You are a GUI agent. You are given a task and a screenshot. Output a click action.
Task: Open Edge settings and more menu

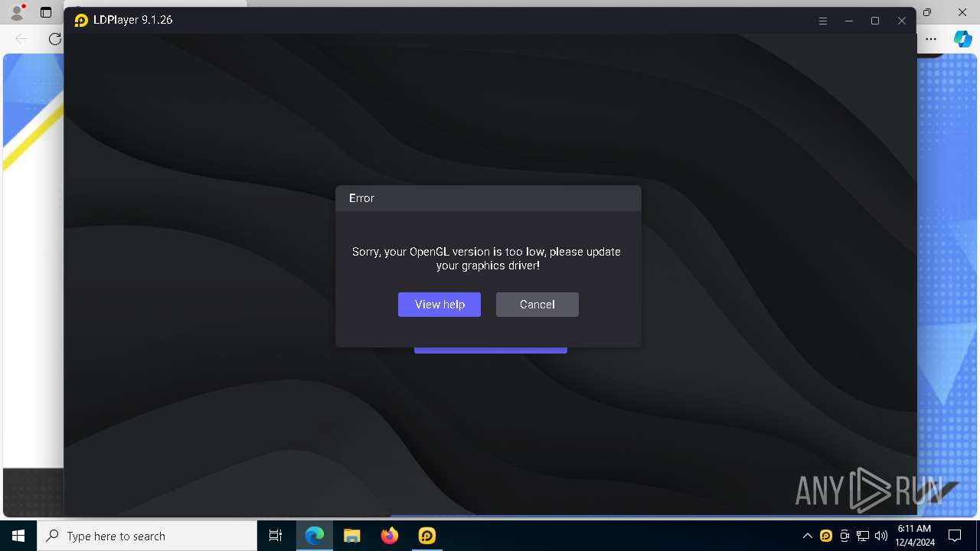coord(931,38)
